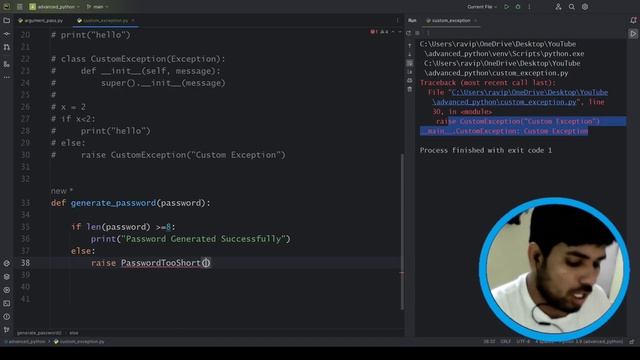The width and height of the screenshot is (640, 360).
Task: Switch to the argument_pass.py tab
Action: [40, 20]
